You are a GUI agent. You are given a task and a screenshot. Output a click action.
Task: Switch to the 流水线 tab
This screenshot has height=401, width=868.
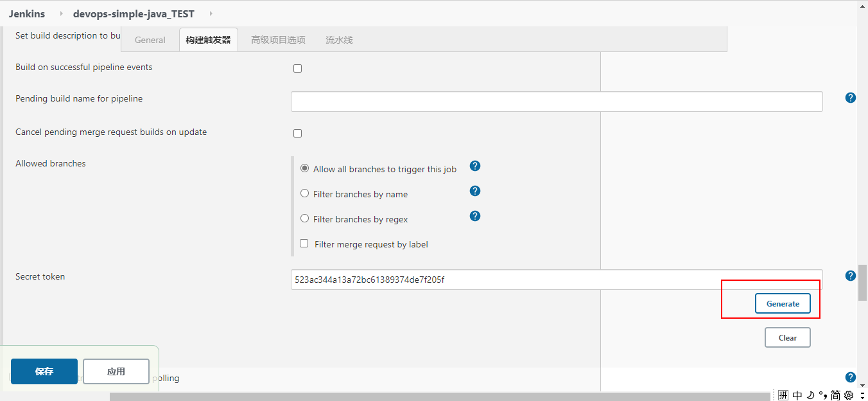[339, 40]
